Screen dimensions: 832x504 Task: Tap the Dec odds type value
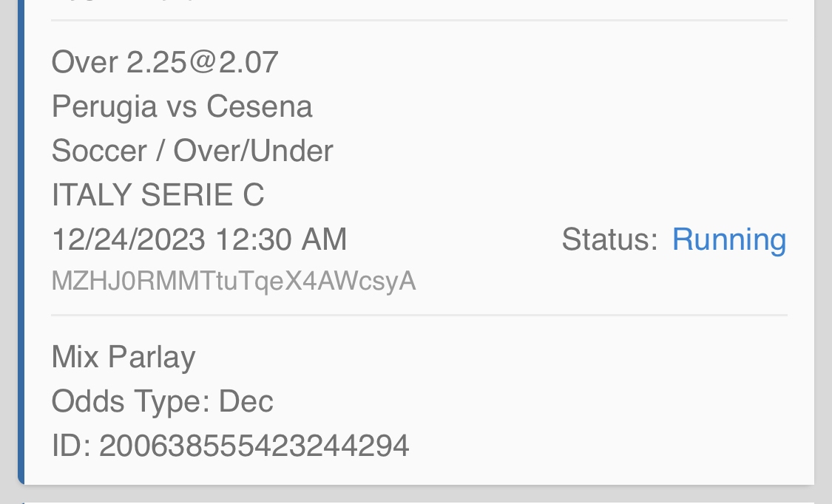(247, 402)
